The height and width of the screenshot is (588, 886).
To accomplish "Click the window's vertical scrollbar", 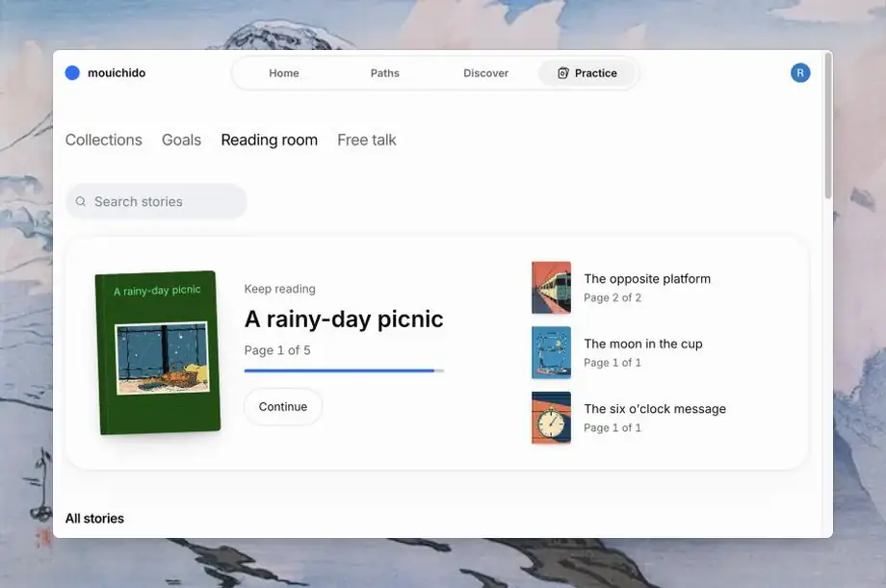I will tap(828, 125).
